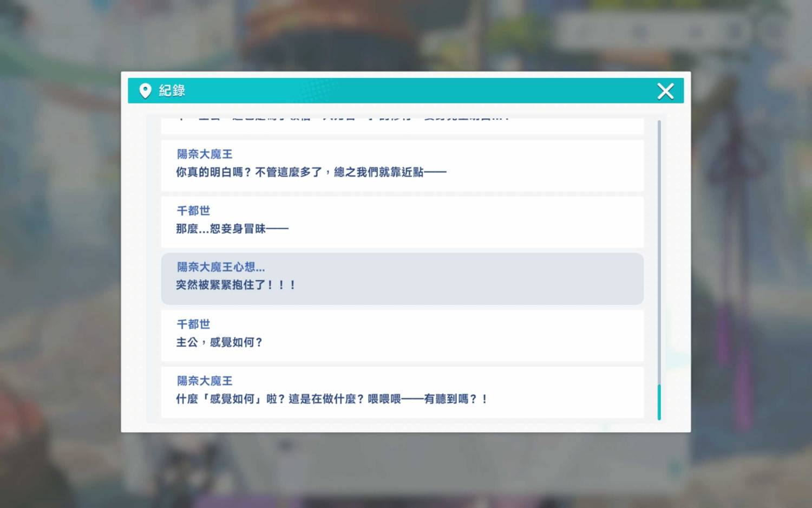The image size is (812, 508).
Task: Click 千都世 name above 那麼...恕妾身冒昧
Action: point(193,211)
